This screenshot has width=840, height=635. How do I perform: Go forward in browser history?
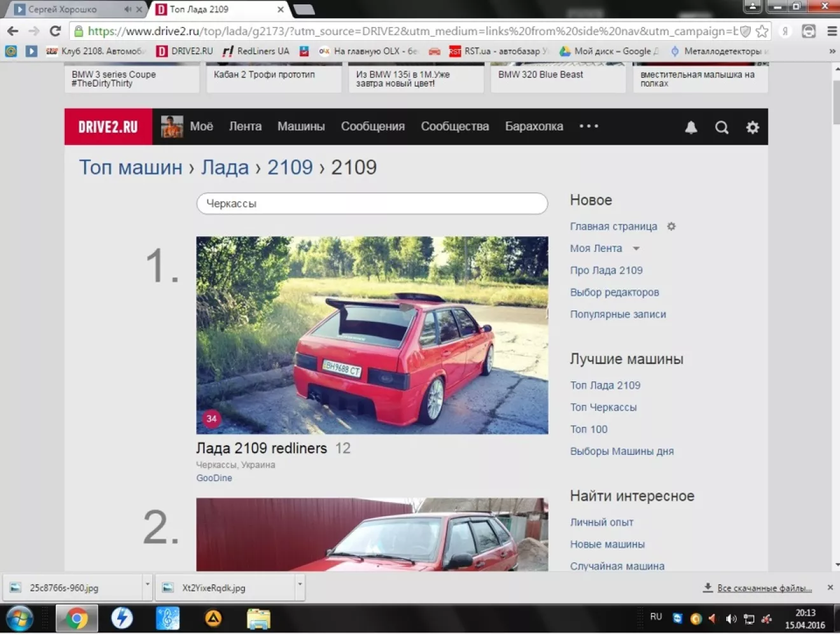click(x=34, y=31)
